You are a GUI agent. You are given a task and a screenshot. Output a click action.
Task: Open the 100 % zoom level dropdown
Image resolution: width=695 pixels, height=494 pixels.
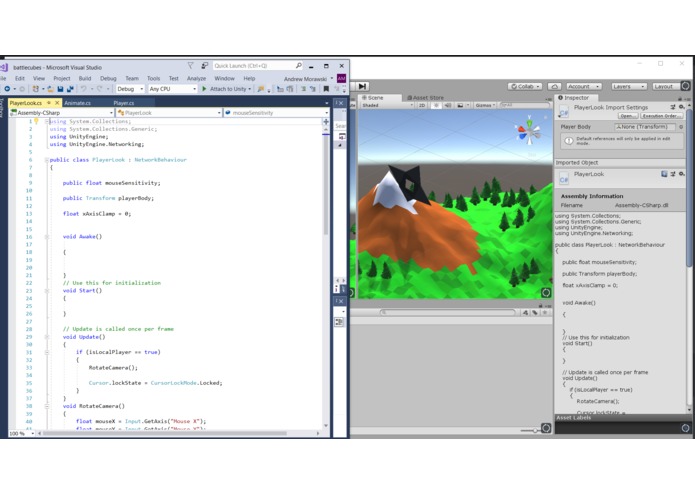pyautogui.click(x=22, y=433)
